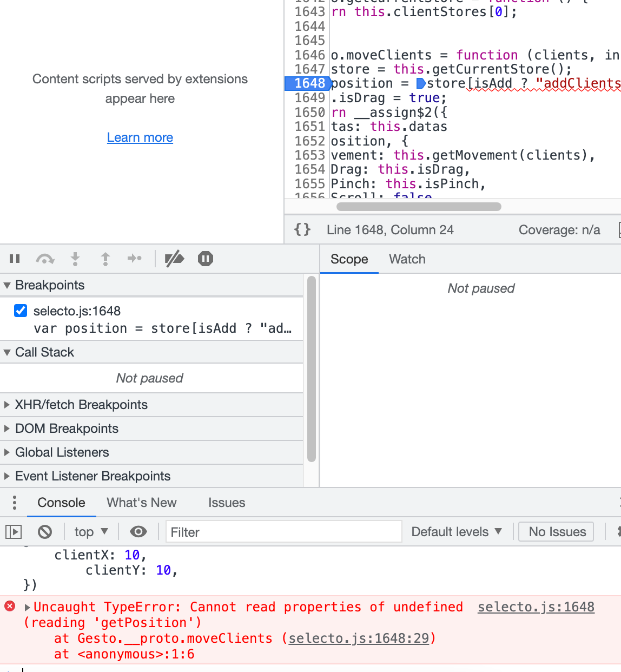621x672 pixels.
Task: Click the horizontal scrollbar of source editor
Action: point(419,206)
